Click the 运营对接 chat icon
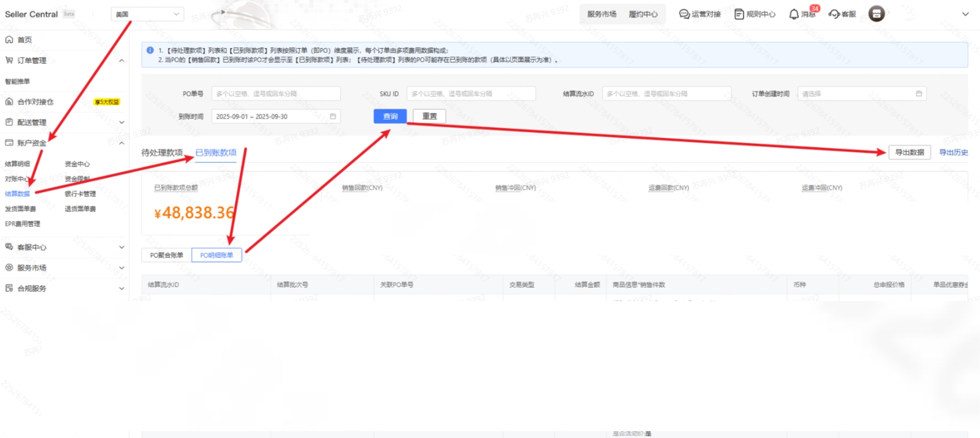This screenshot has width=980, height=438. (684, 14)
